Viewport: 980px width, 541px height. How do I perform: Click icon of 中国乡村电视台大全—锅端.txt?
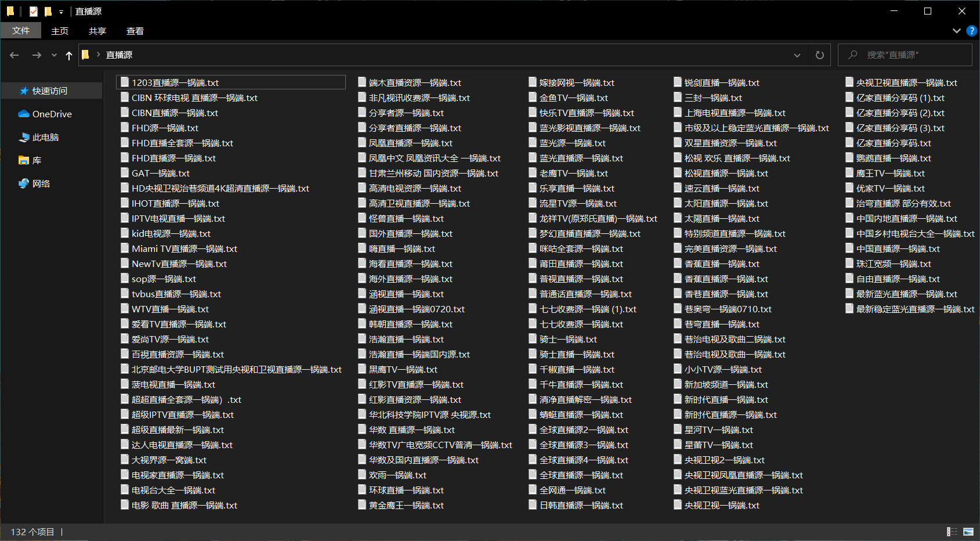pyautogui.click(x=849, y=233)
